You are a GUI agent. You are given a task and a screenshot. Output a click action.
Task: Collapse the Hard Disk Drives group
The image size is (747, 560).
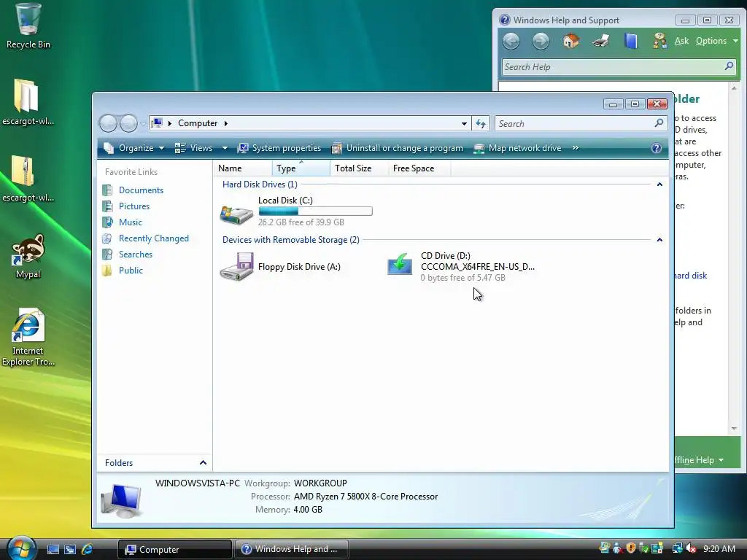(x=659, y=184)
